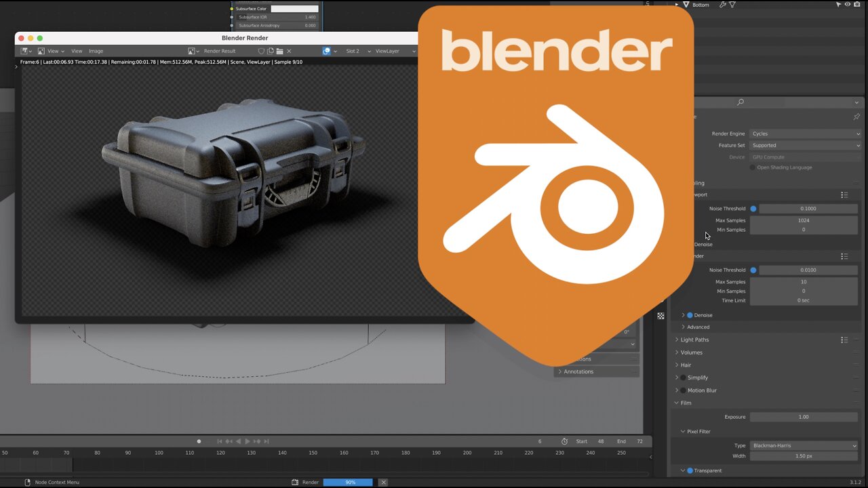Open Render Engine Cycles dropdown
Screen dimensions: 868x488
pyautogui.click(x=806, y=134)
